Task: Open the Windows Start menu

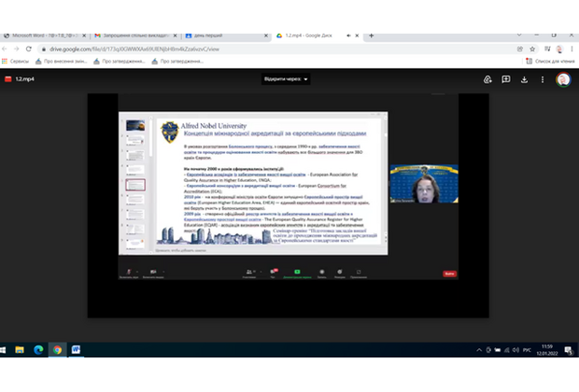Action: [x=4, y=350]
